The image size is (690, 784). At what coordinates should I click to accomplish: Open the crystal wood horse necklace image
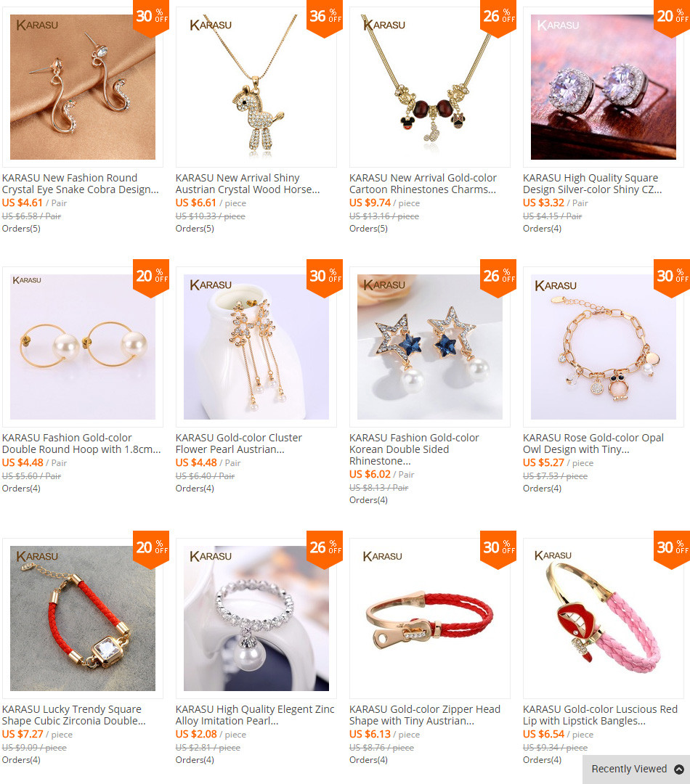click(x=256, y=87)
